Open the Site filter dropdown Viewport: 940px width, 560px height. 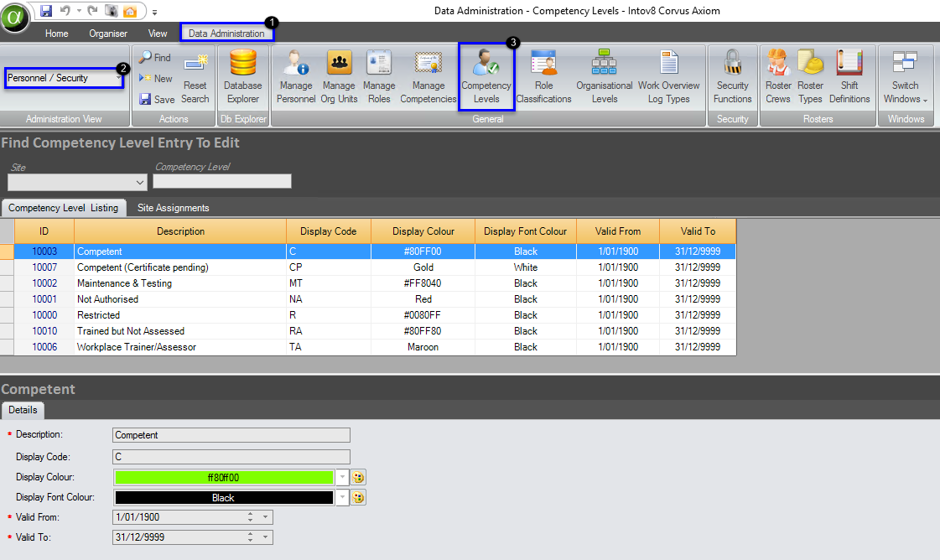139,182
